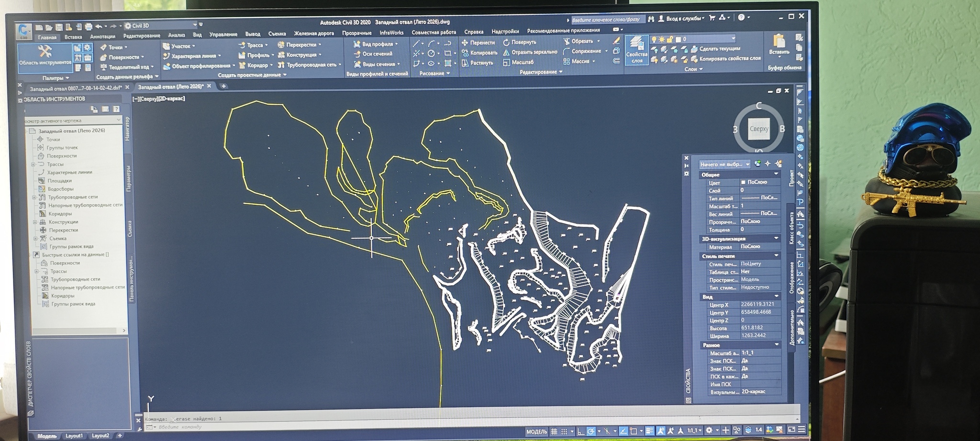Click the Оси сечений sample lines tool
The height and width of the screenshot is (441, 980).
(373, 54)
